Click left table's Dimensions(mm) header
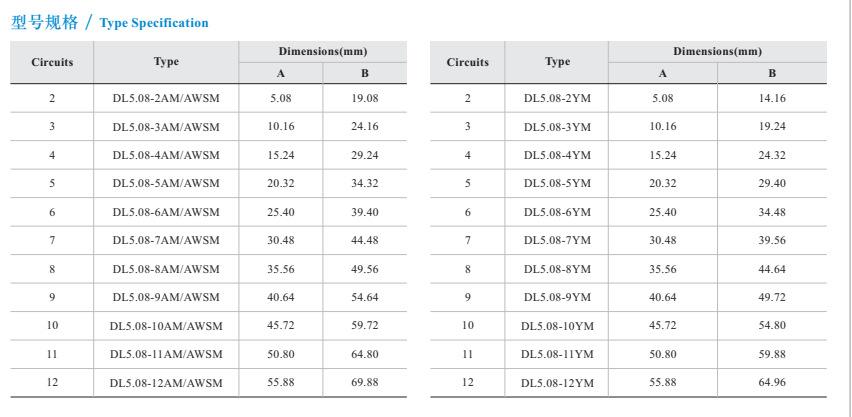The image size is (852, 417). [322, 51]
